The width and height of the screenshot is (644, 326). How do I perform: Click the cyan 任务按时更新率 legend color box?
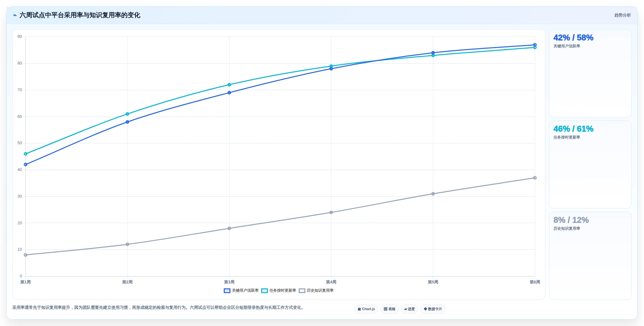[x=264, y=291]
